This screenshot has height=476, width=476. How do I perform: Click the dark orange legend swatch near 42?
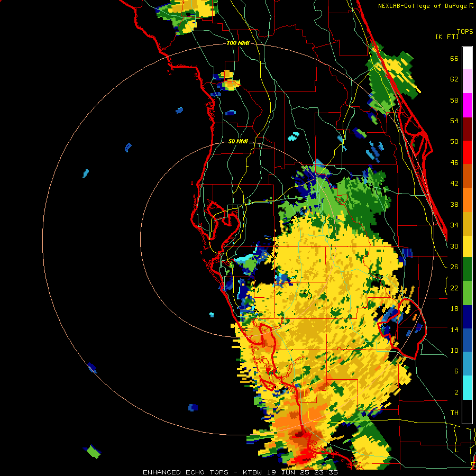click(467, 176)
